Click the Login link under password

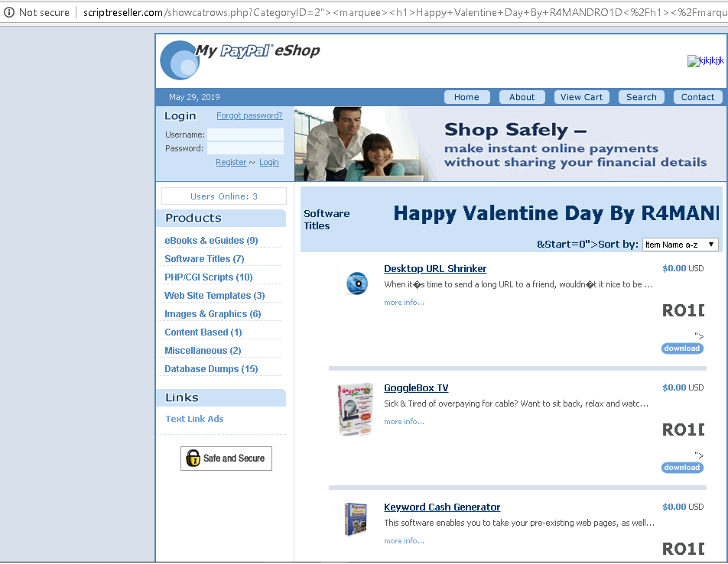point(269,162)
